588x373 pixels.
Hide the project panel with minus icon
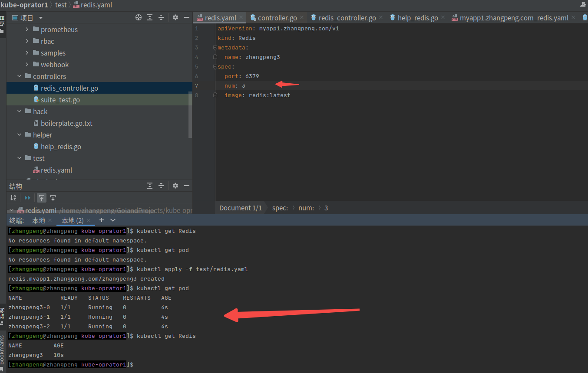187,18
